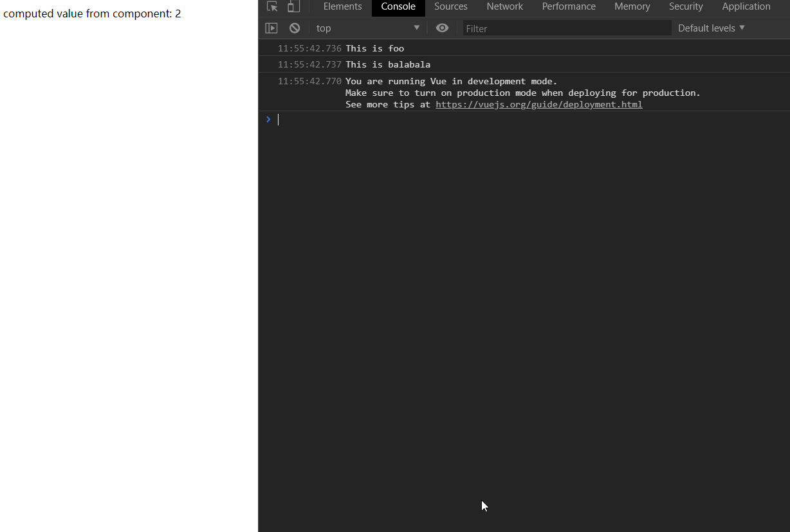Follow the vuejs.org deployment guide link
Screen dimensions: 790x532
(x=538, y=105)
